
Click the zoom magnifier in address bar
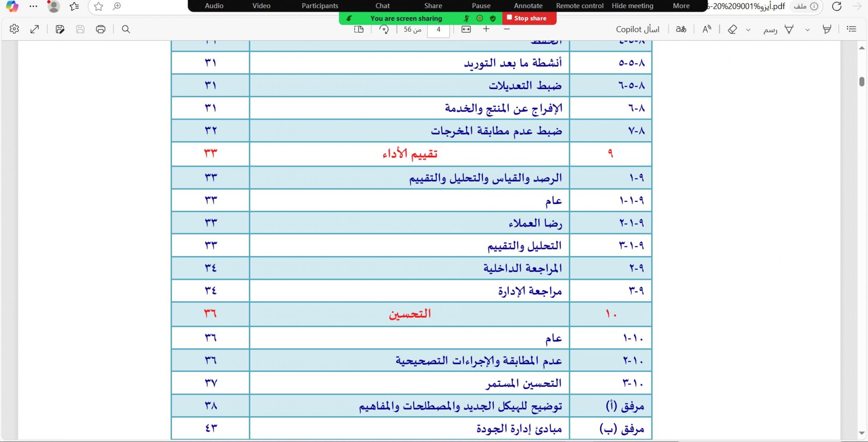click(117, 6)
